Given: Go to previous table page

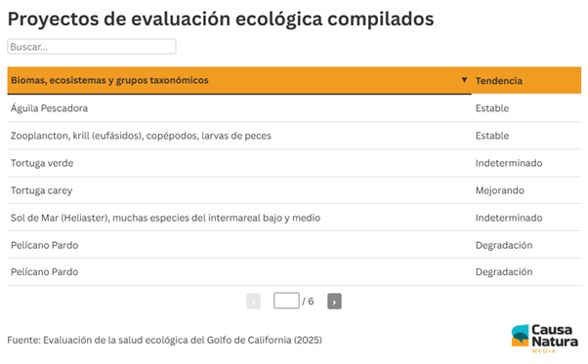Looking at the screenshot, I should 254,302.
